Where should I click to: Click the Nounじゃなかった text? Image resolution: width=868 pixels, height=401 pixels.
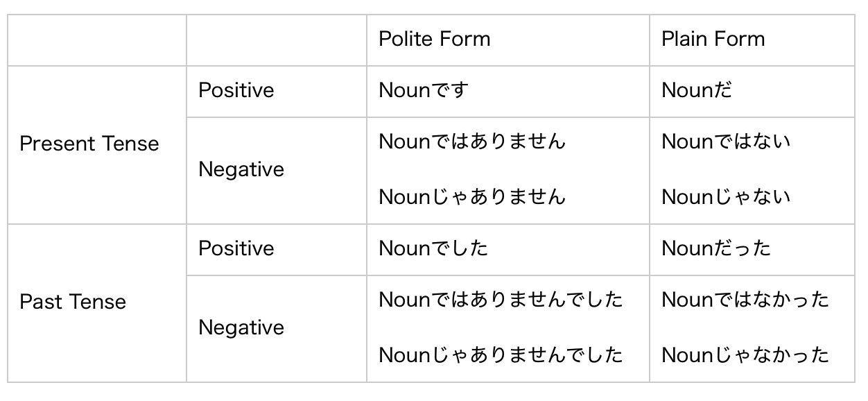(745, 356)
